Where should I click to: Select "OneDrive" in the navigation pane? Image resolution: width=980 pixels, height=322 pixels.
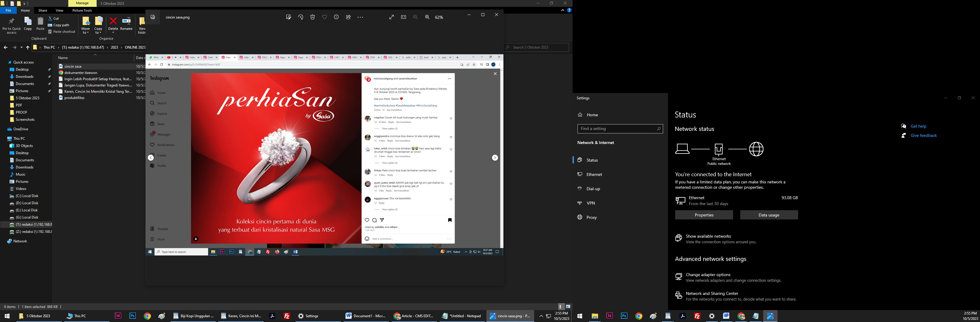pos(21,129)
